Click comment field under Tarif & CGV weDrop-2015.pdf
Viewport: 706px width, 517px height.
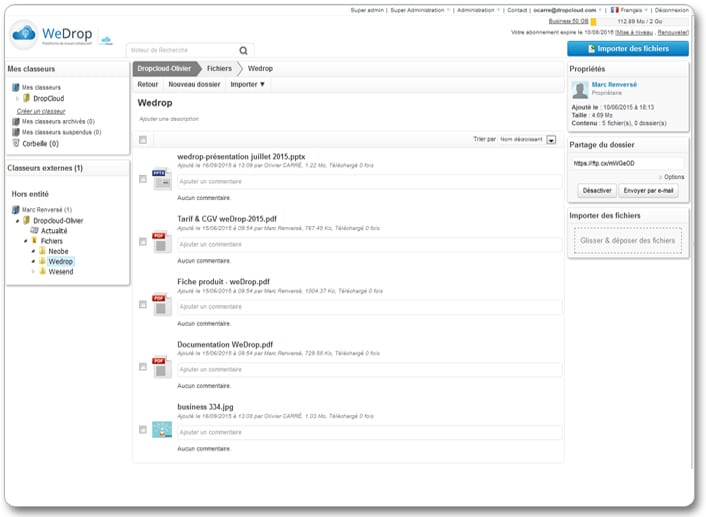pyautogui.click(x=369, y=244)
